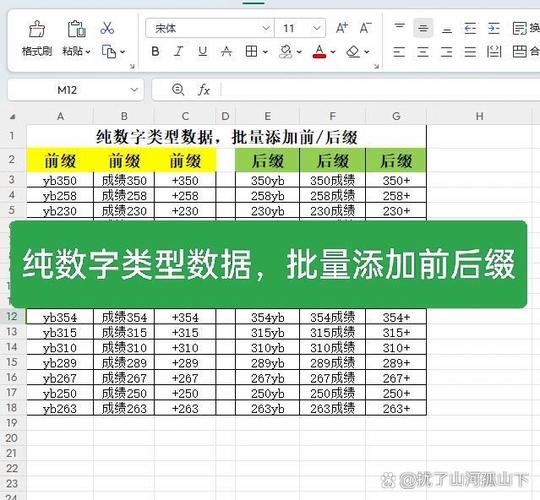Viewport: 540px width, 500px height.
Task: Open the Copy options dropdown arrow
Action: tap(123, 52)
